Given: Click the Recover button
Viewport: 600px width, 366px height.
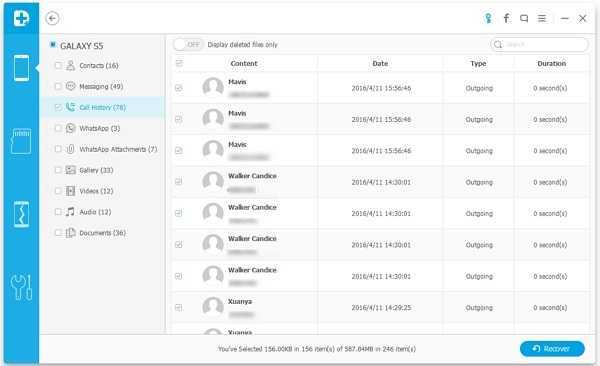Looking at the screenshot, I should (552, 349).
